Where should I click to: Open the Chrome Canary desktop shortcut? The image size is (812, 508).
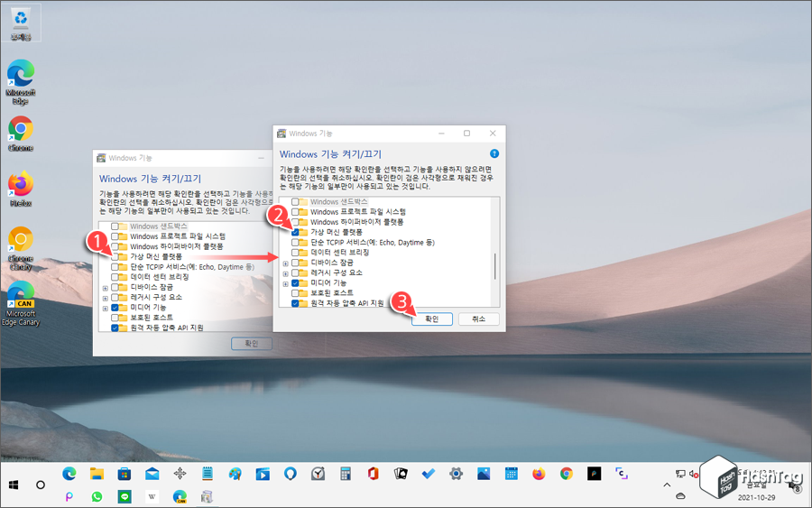point(21,248)
